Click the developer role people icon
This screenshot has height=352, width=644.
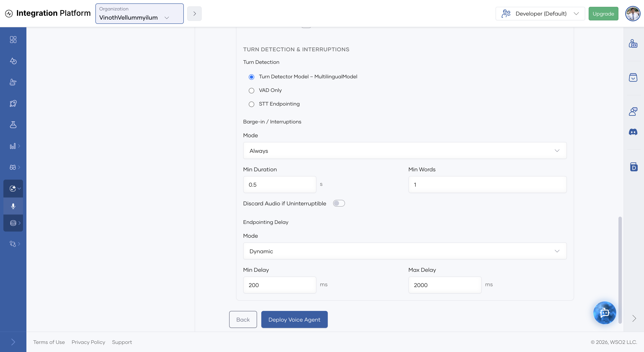tap(506, 13)
